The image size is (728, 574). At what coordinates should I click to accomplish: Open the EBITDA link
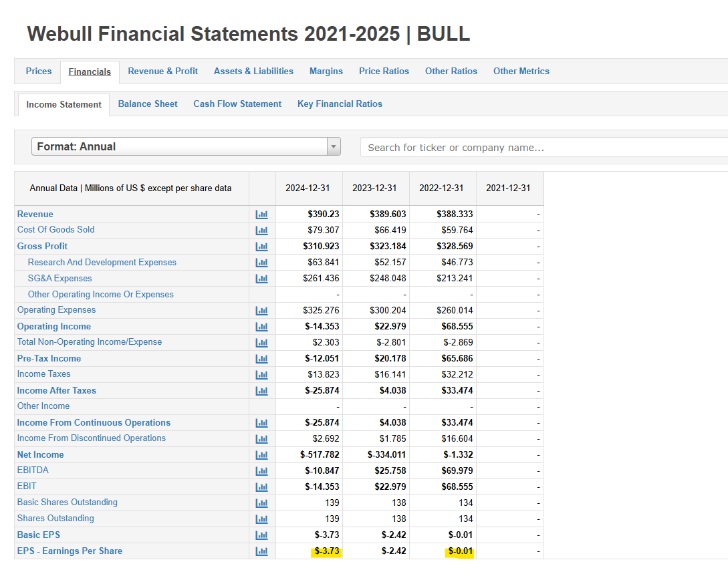pyautogui.click(x=33, y=470)
